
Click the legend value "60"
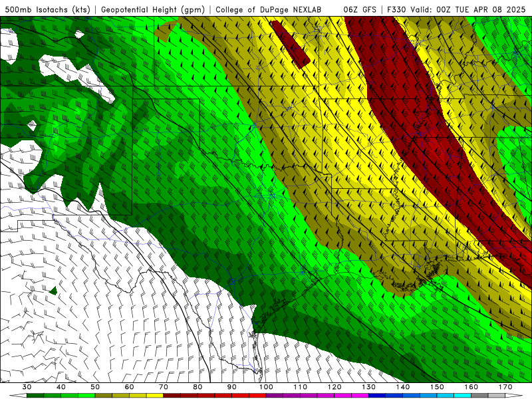(129, 387)
